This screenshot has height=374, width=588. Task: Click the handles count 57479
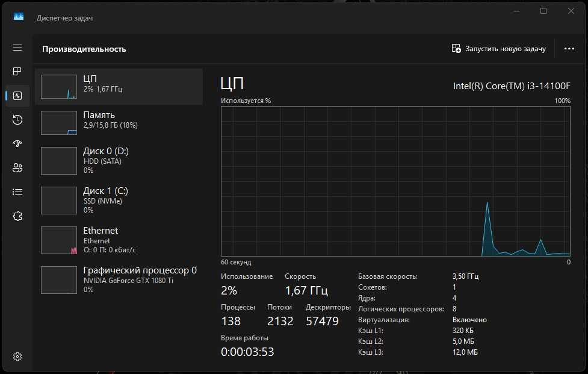point(323,321)
